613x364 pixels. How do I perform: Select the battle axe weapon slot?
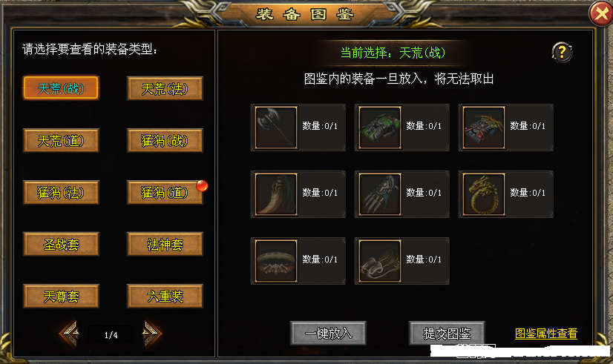click(x=276, y=128)
